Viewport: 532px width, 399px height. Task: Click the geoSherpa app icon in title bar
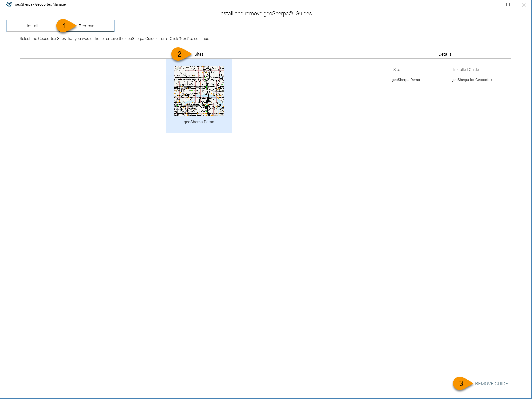pyautogui.click(x=9, y=4)
